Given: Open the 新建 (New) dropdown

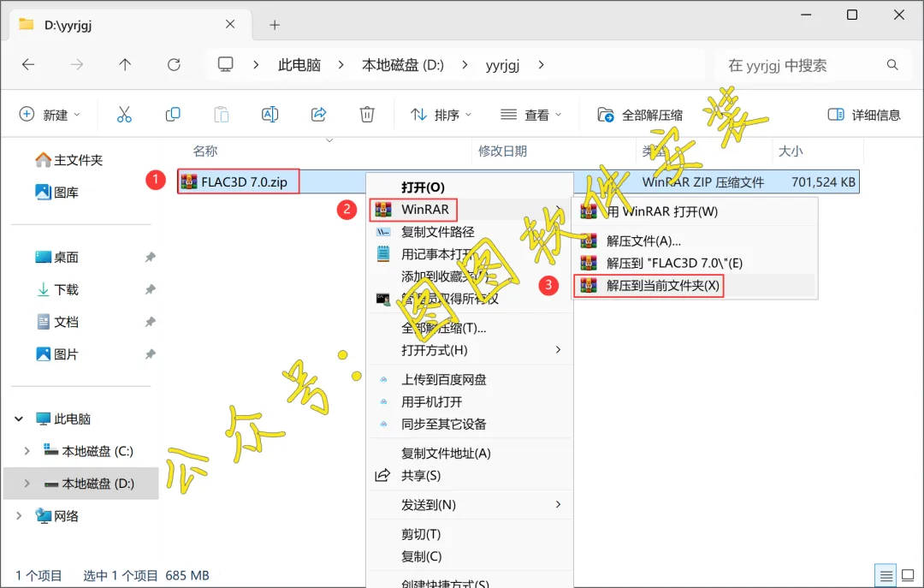Looking at the screenshot, I should click(50, 115).
